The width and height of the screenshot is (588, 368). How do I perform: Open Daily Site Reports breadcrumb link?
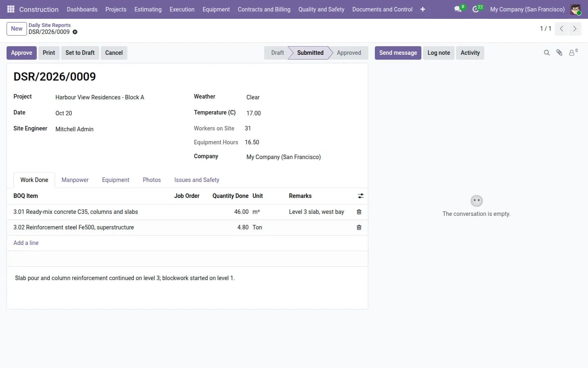coord(49,25)
